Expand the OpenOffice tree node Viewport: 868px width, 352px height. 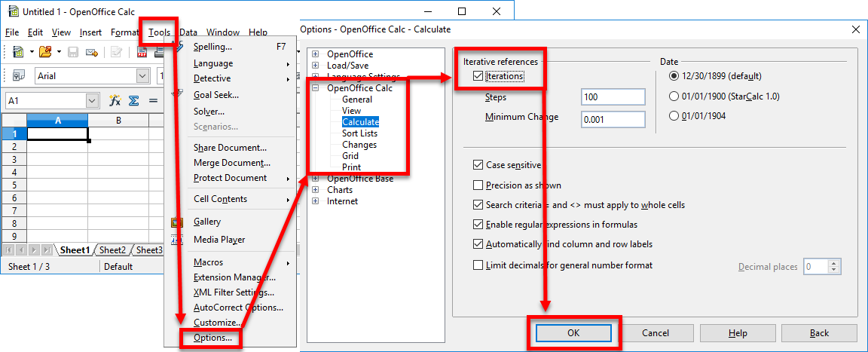(316, 54)
